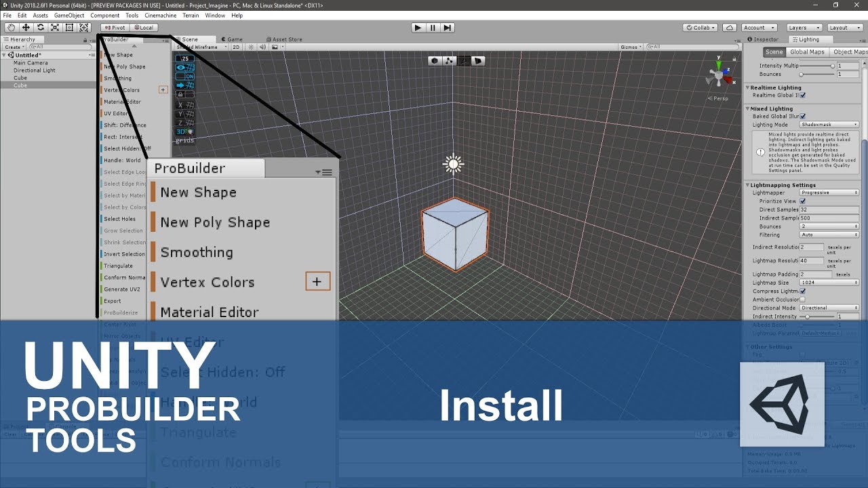Open the Account dropdown
Image resolution: width=868 pixels, height=488 pixels.
pos(759,28)
